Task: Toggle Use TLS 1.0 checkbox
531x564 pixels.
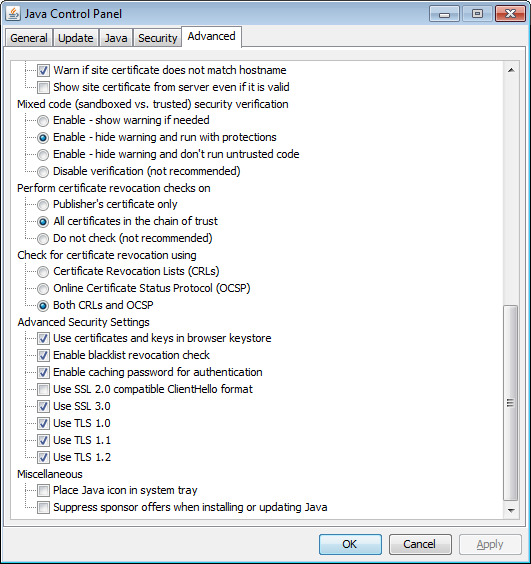Action: pos(43,423)
